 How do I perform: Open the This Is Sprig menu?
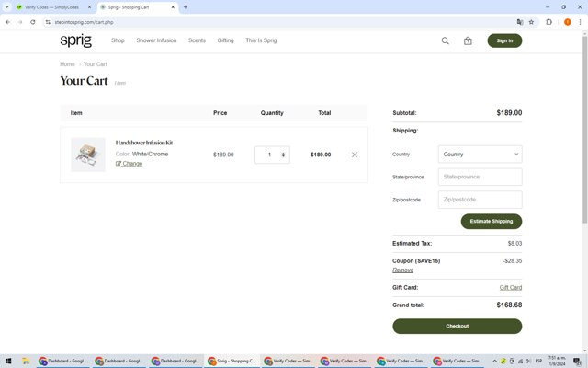[x=261, y=40]
